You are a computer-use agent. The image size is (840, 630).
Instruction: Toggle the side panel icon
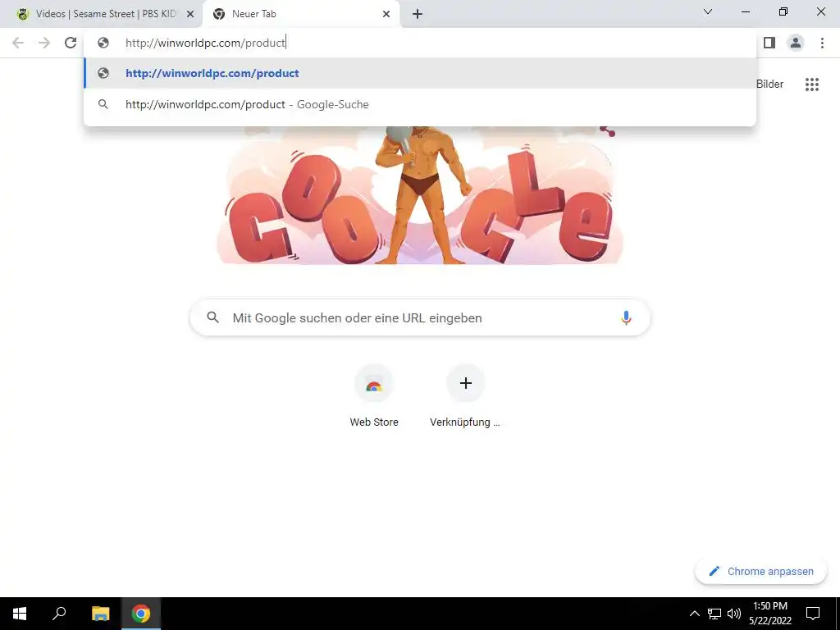[x=769, y=43]
